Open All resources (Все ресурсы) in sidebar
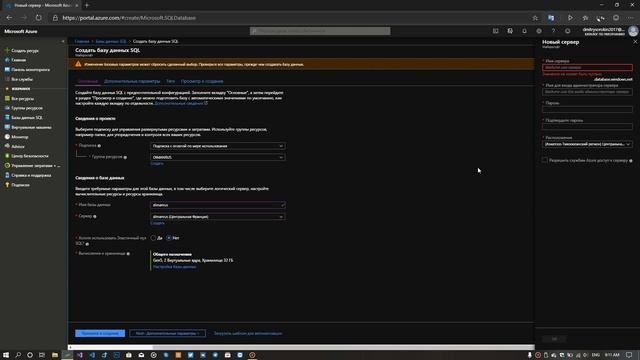640x360 pixels. click(x=22, y=99)
